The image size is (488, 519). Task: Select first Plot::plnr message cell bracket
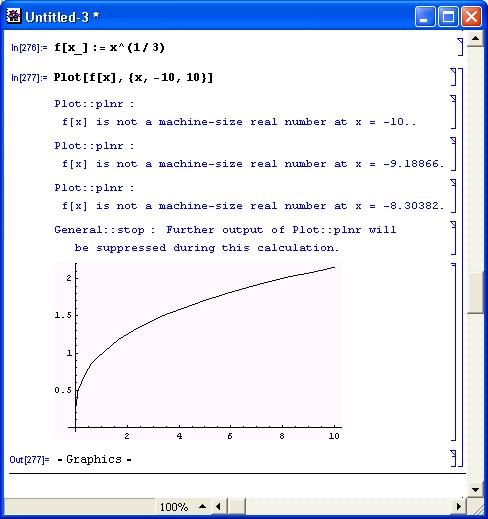point(453,112)
